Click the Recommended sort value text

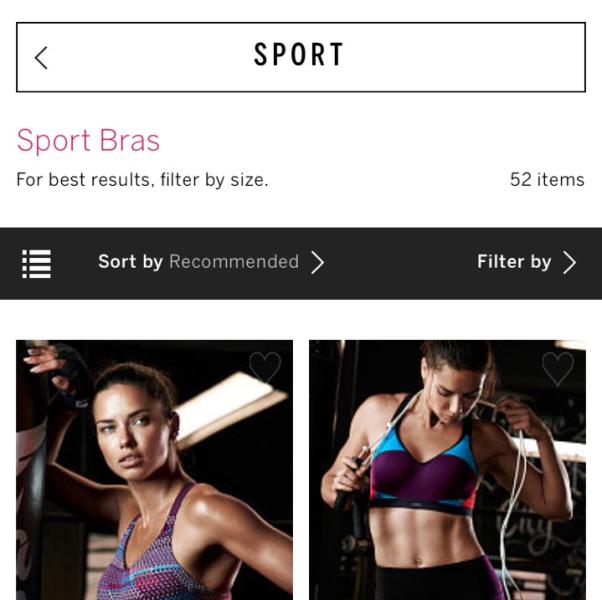click(x=234, y=262)
